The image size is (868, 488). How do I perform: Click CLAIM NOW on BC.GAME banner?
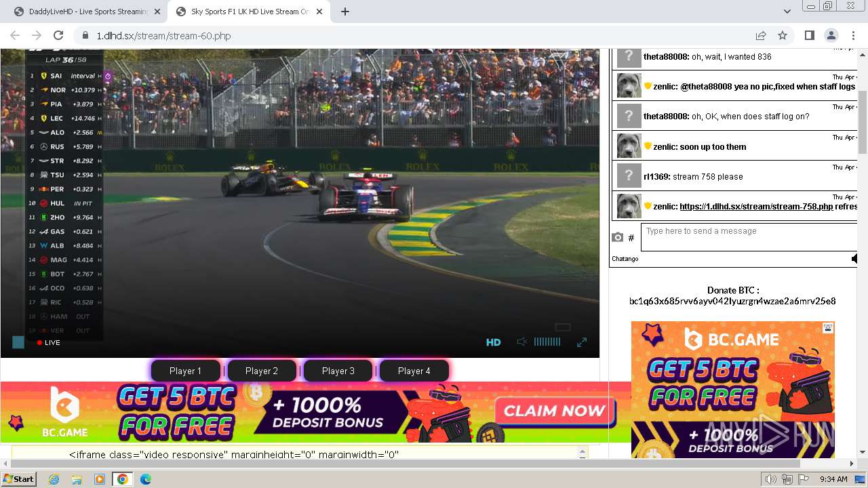pyautogui.click(x=555, y=411)
